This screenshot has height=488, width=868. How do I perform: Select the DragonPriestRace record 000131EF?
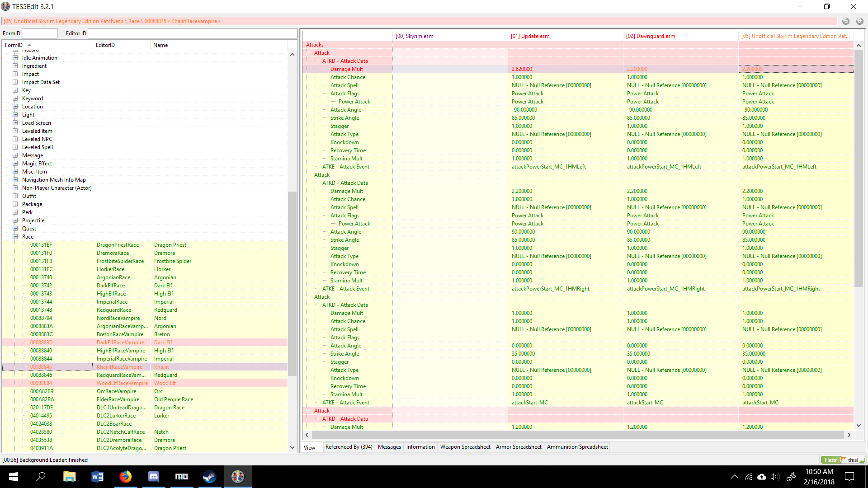click(x=145, y=245)
